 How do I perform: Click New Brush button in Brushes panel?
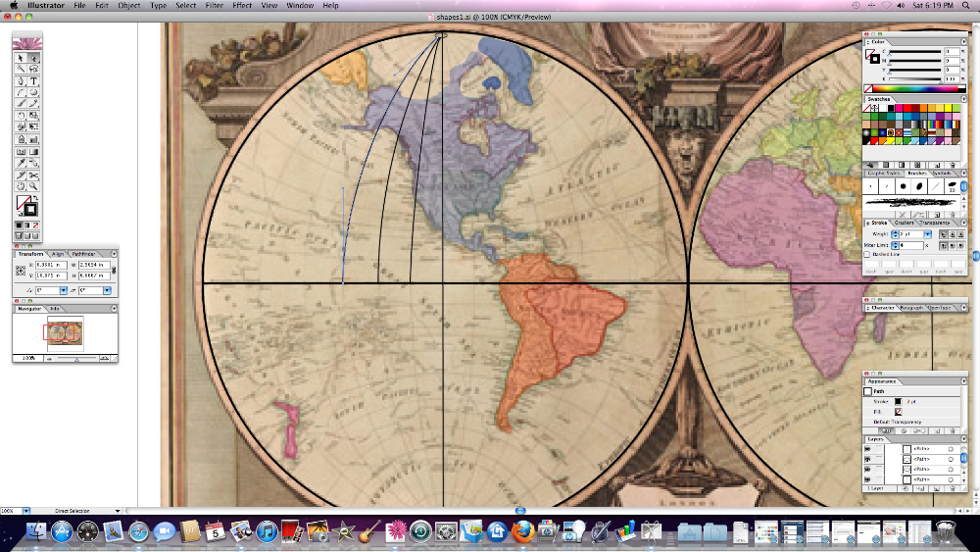pos(938,215)
